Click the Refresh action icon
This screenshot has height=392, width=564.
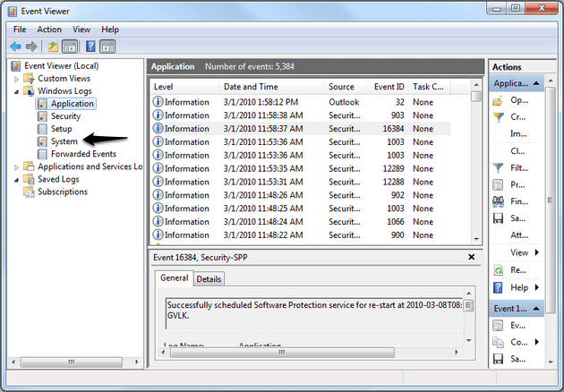click(x=498, y=270)
